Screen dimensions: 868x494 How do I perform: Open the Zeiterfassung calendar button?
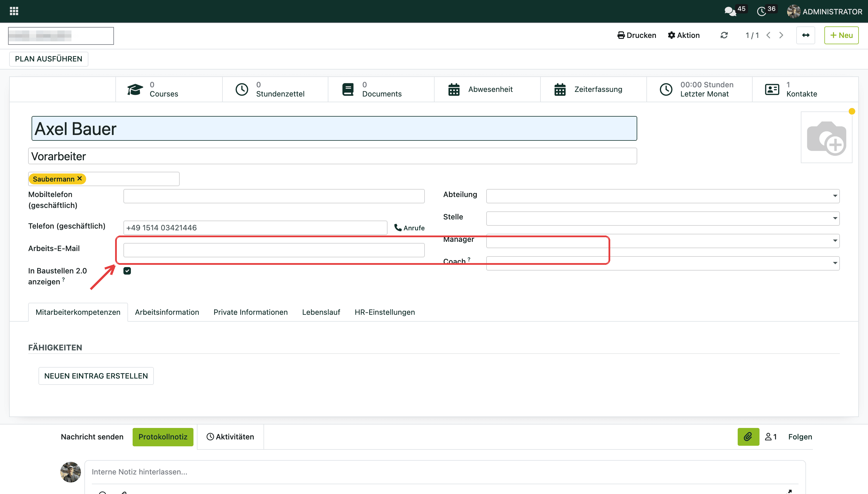click(x=593, y=89)
